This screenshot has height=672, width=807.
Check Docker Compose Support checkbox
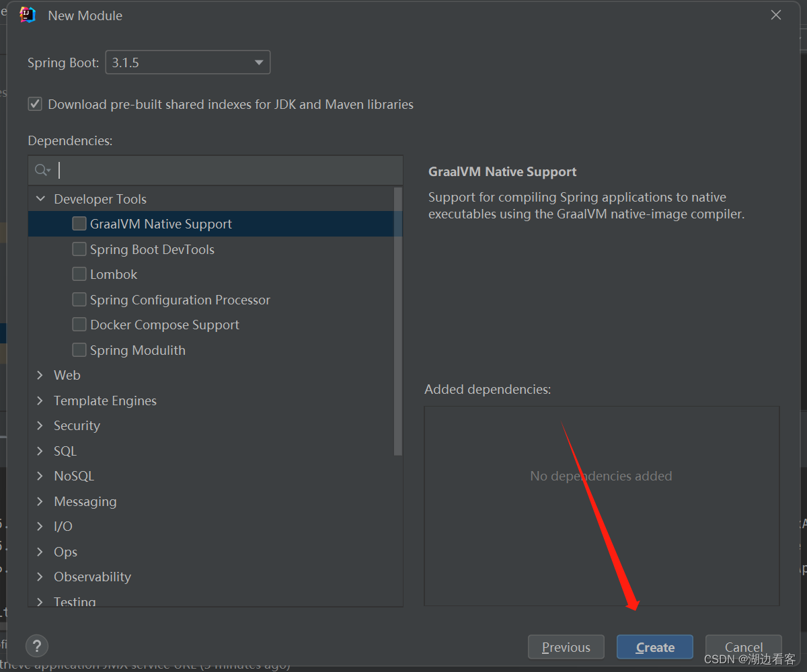[79, 325]
